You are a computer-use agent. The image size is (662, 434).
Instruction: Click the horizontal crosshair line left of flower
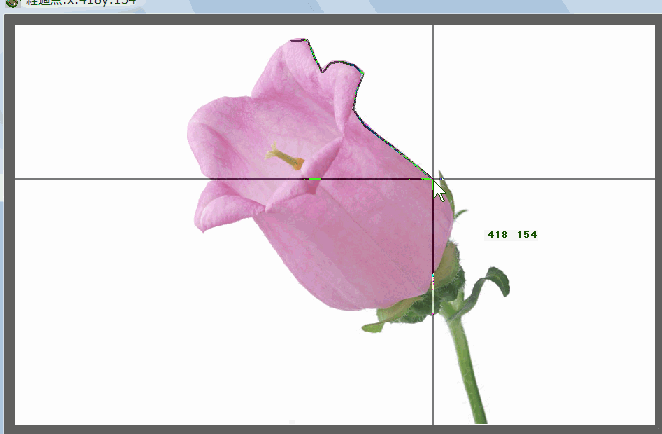click(x=100, y=179)
